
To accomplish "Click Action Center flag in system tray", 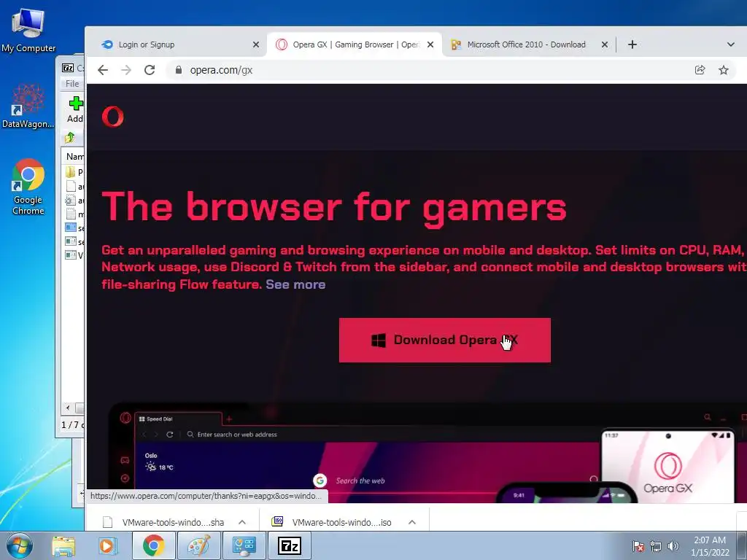I will click(x=638, y=546).
